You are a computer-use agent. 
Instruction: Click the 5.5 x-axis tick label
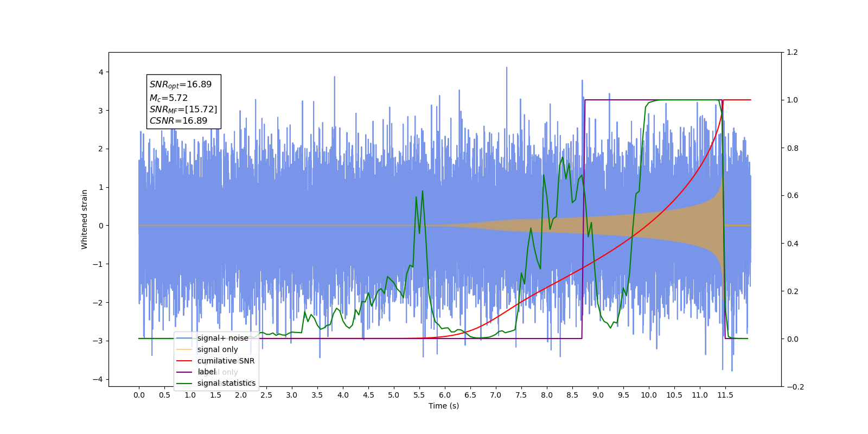[x=419, y=395]
